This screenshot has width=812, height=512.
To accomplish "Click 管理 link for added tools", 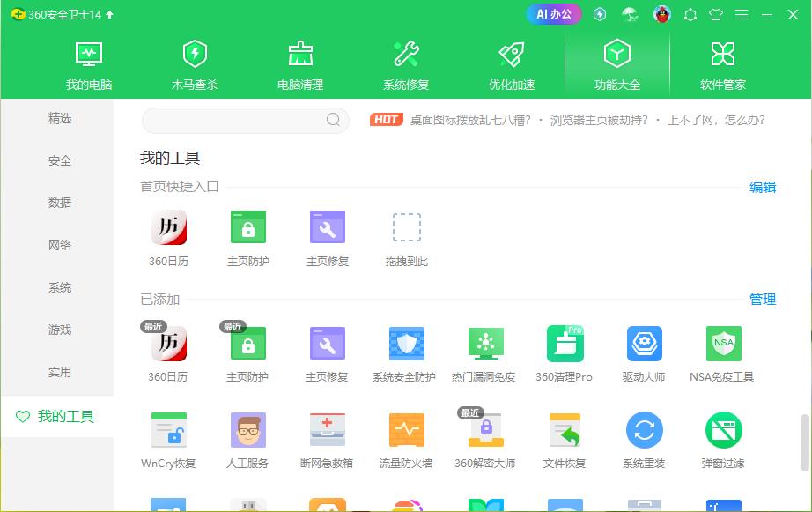I will 763,299.
